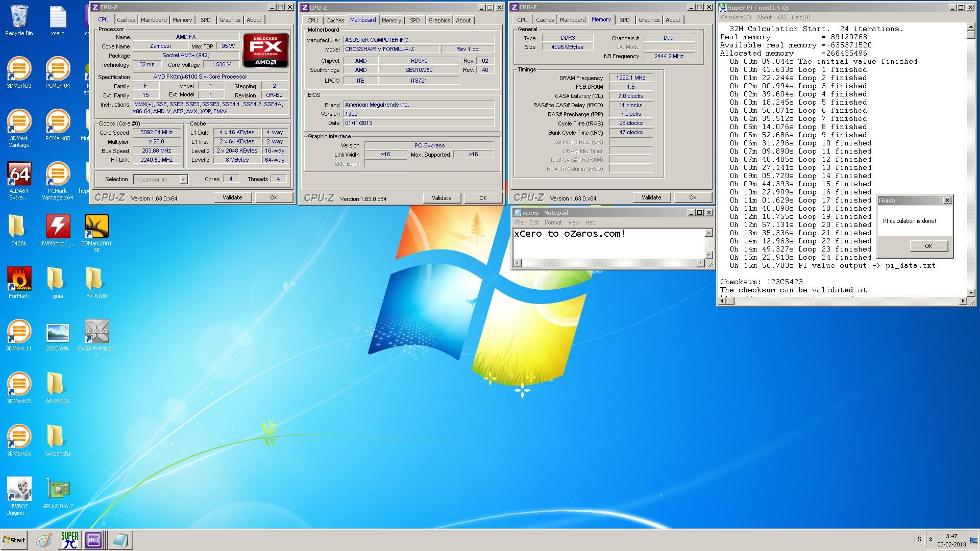The width and height of the screenshot is (980, 551).
Task: Click the CROSSHAIR V FORMULA-Z model field
Action: pyautogui.click(x=391, y=49)
